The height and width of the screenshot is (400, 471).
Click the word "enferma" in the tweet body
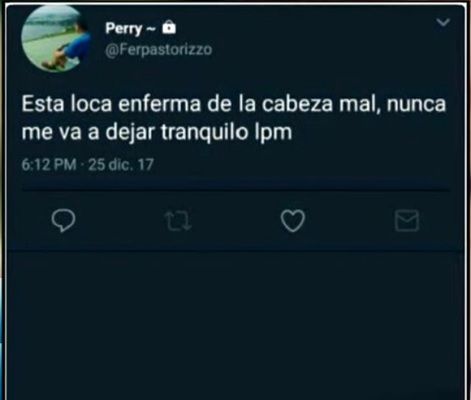point(160,104)
